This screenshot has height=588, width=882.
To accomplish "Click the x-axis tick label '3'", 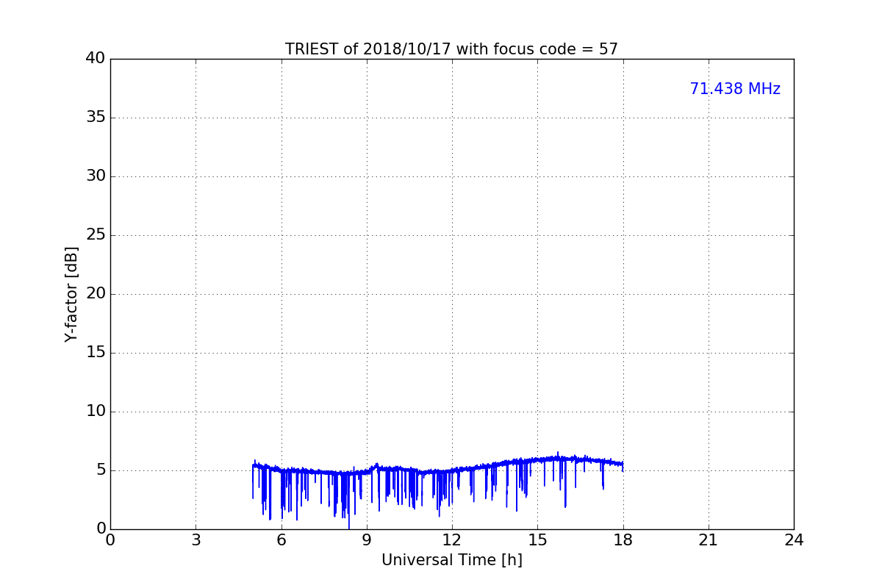I will (x=196, y=540).
